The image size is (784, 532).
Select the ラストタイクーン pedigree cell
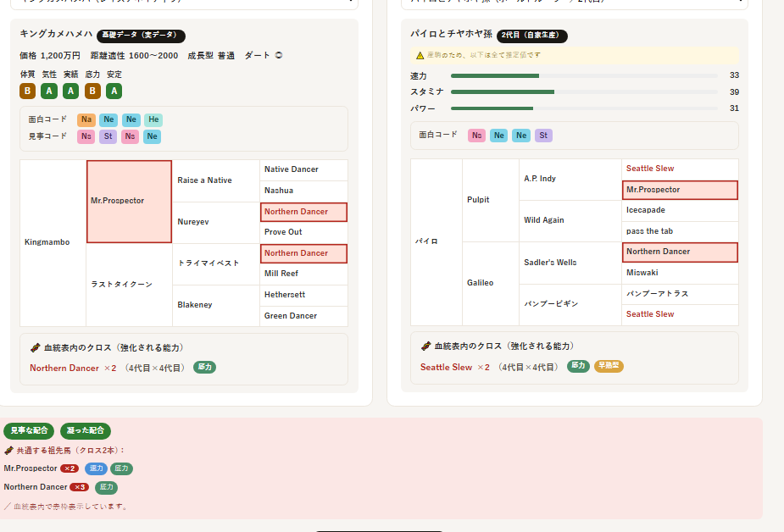(x=129, y=285)
